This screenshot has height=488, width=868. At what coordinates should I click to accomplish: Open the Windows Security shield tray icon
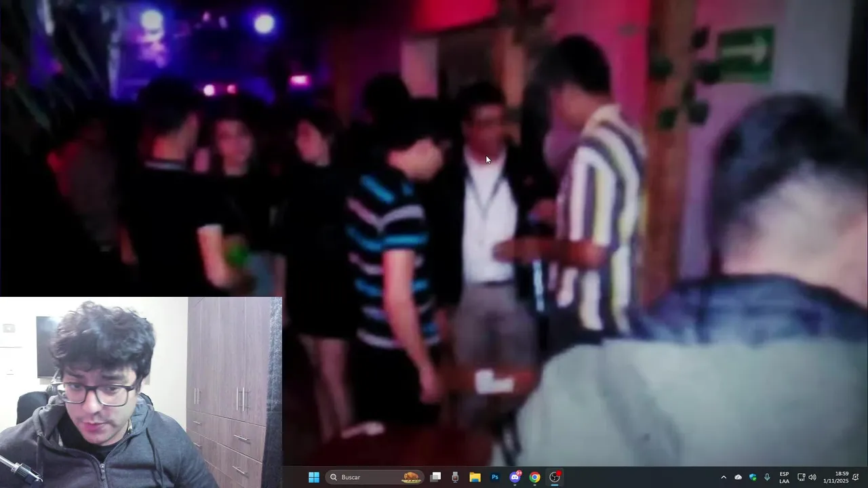[753, 477]
